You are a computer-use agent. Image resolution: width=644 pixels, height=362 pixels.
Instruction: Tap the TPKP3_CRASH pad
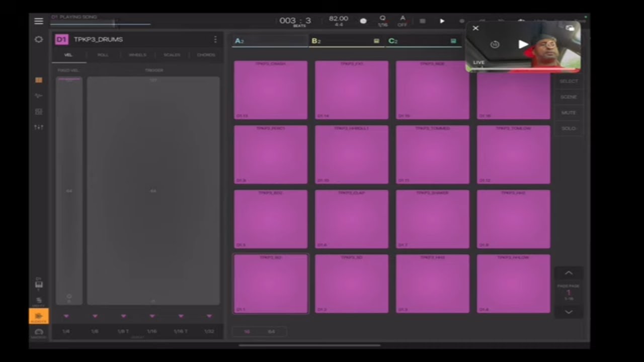[271, 90]
